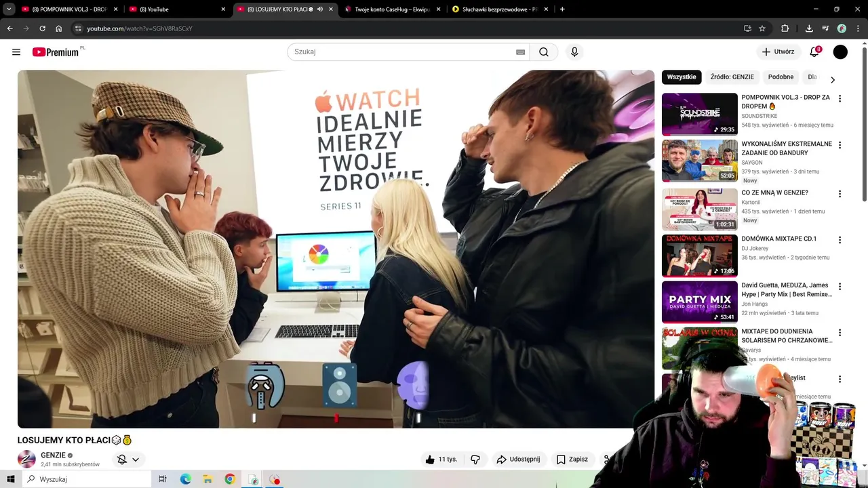Select the Wszystkie filter chip
Screen dimensions: 868x488
pos(682,77)
